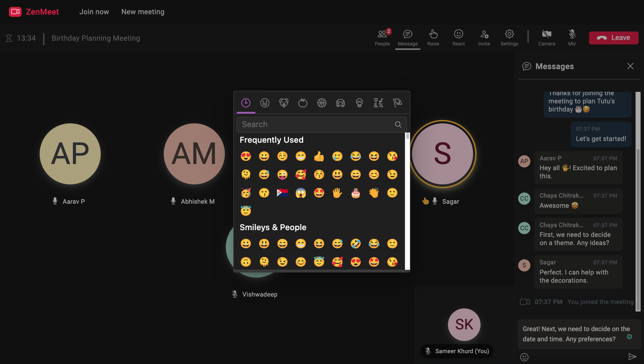Click Chaya's 'Awesome' message
The width and height of the screenshot is (644, 364).
(579, 201)
